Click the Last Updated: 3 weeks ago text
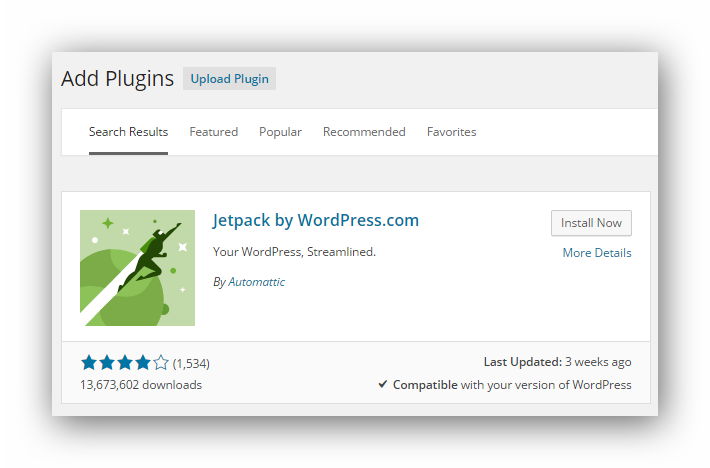Screen dimensions: 710x468 point(557,362)
